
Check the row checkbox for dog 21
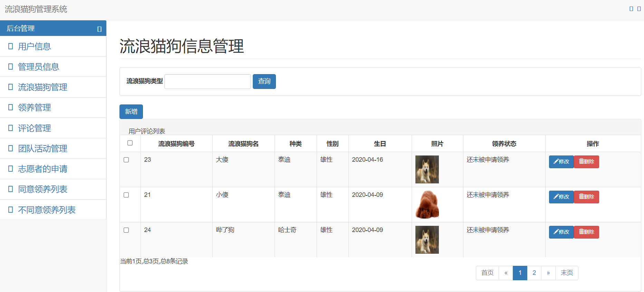(x=126, y=195)
